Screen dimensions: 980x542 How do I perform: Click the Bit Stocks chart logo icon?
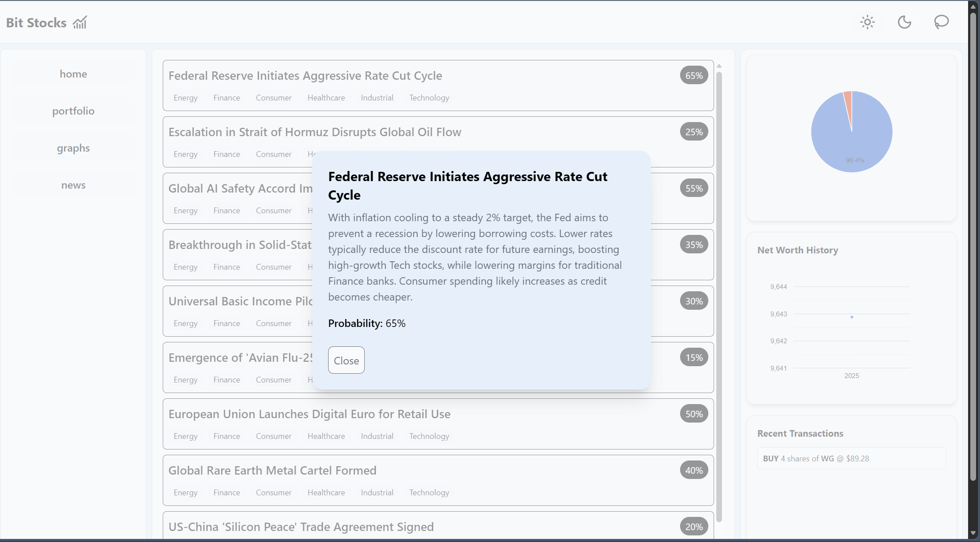click(x=80, y=22)
